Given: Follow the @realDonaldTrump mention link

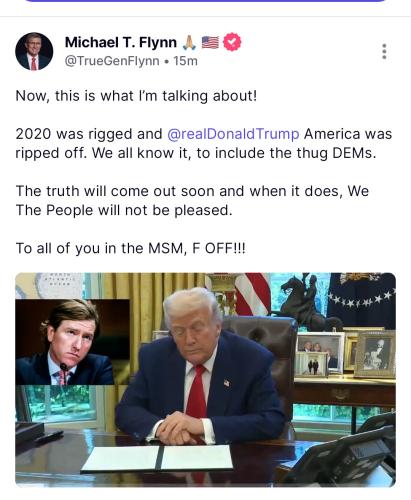Looking at the screenshot, I should click(233, 134).
